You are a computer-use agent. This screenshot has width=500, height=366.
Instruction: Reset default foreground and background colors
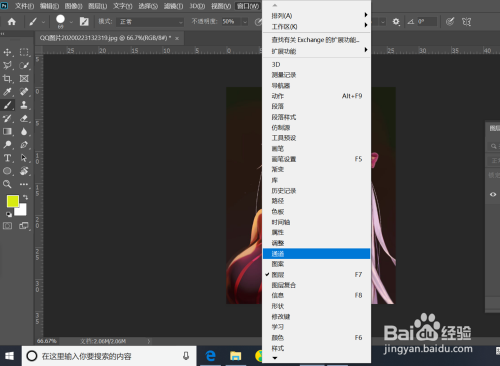click(x=9, y=214)
